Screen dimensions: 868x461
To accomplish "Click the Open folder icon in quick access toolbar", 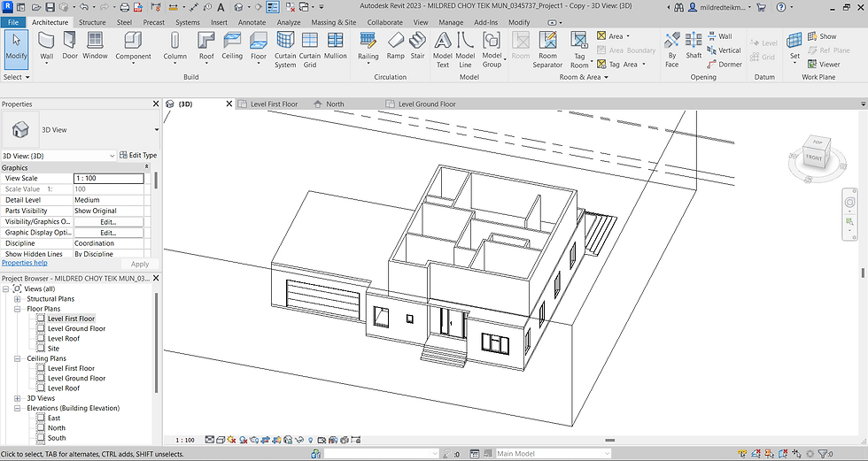I will pos(36,7).
